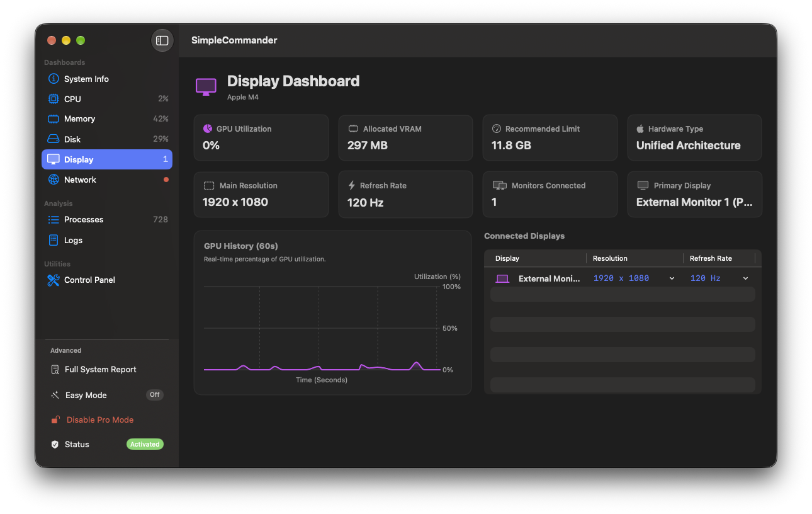This screenshot has height=514, width=812.
Task: Click the Unified Architecture hardware type text
Action: [688, 146]
